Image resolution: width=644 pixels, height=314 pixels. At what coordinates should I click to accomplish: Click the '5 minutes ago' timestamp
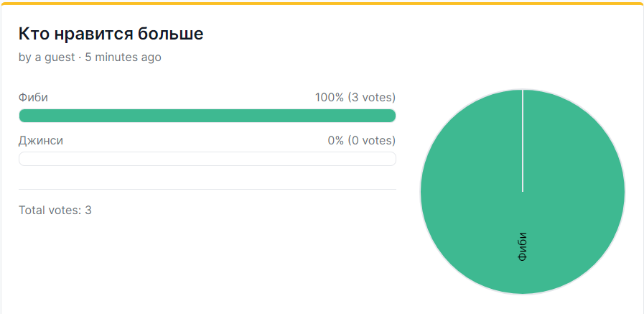(x=123, y=57)
